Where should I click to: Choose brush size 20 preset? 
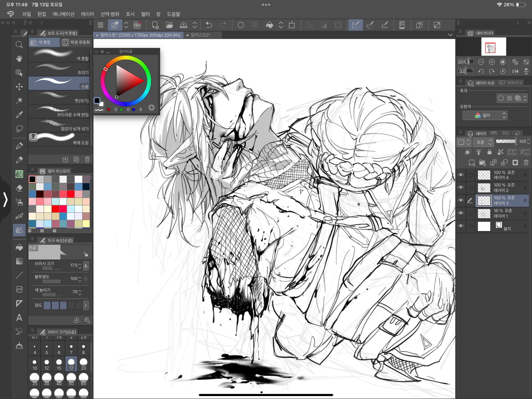click(x=84, y=364)
